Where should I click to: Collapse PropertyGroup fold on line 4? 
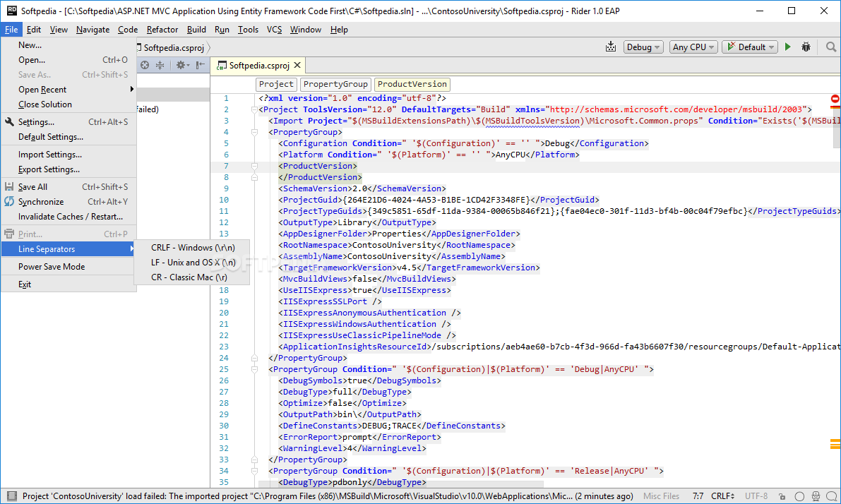(x=254, y=132)
